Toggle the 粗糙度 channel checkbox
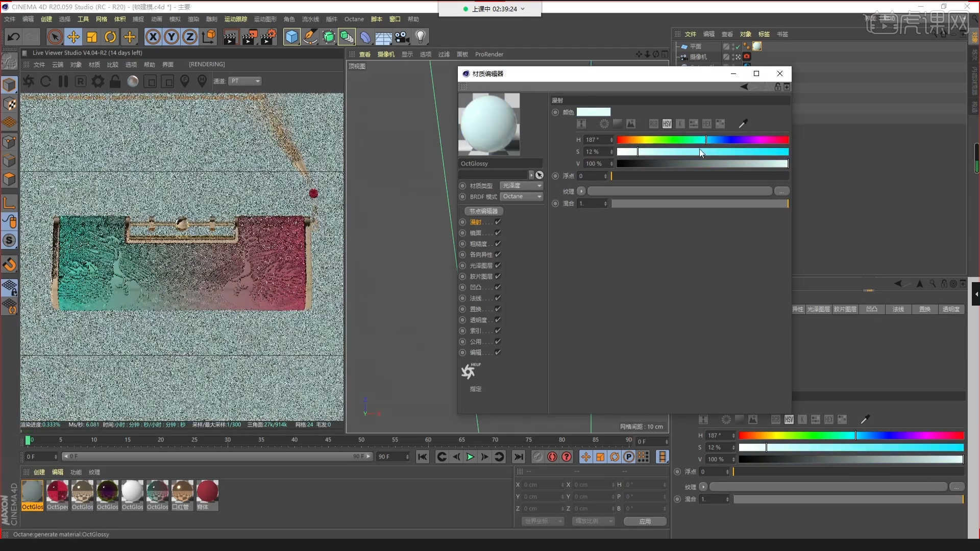The height and width of the screenshot is (551, 980). pyautogui.click(x=498, y=244)
